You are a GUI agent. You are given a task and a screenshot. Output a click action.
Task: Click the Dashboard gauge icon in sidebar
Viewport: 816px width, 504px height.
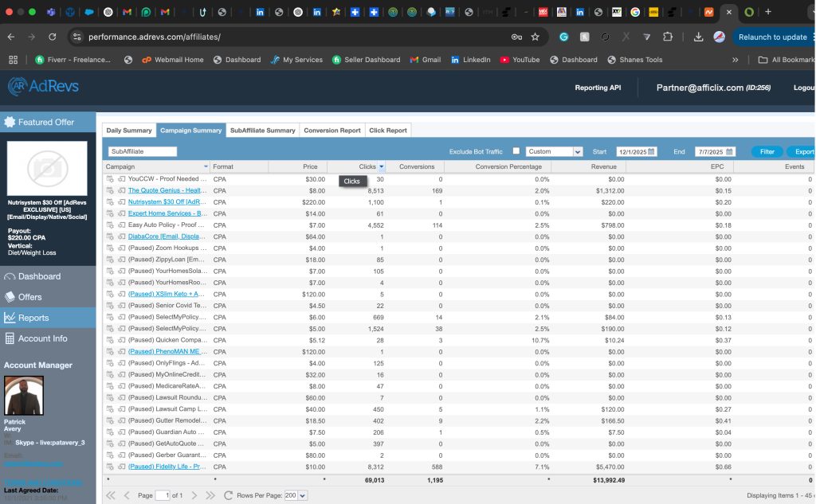point(10,276)
